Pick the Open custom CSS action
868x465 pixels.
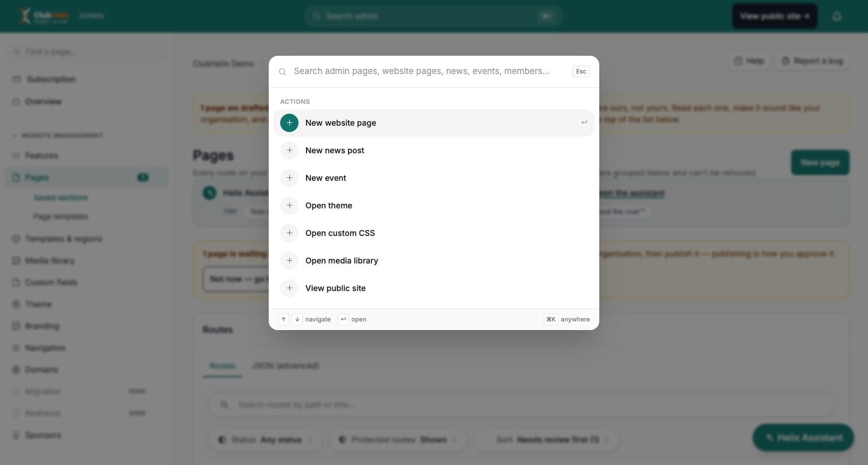click(434, 233)
